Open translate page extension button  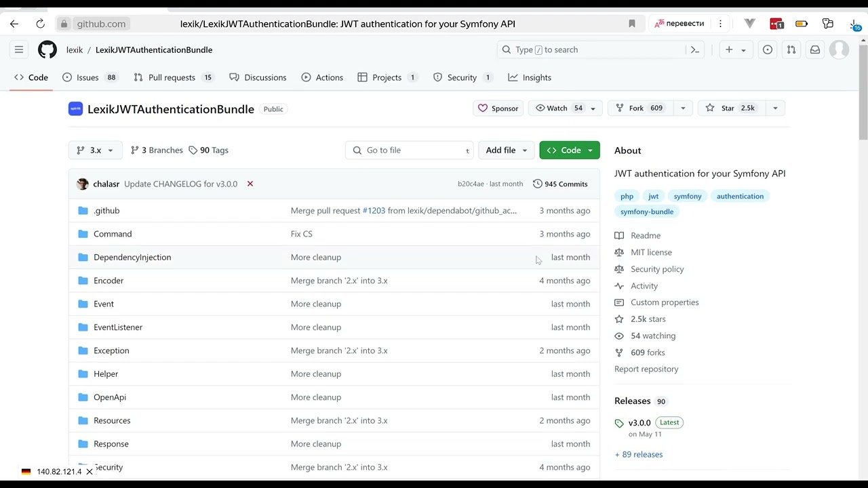[679, 24]
